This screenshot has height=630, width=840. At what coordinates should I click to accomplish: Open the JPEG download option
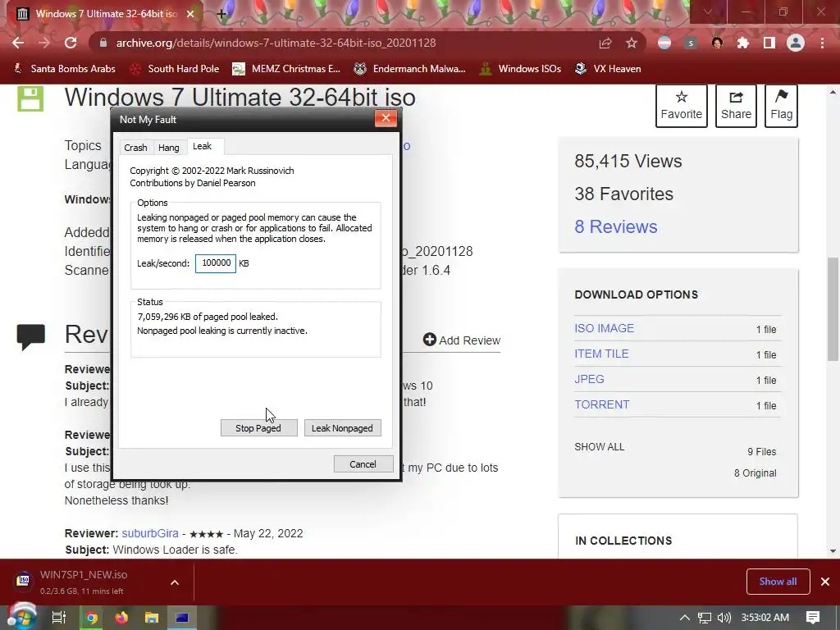coord(589,379)
